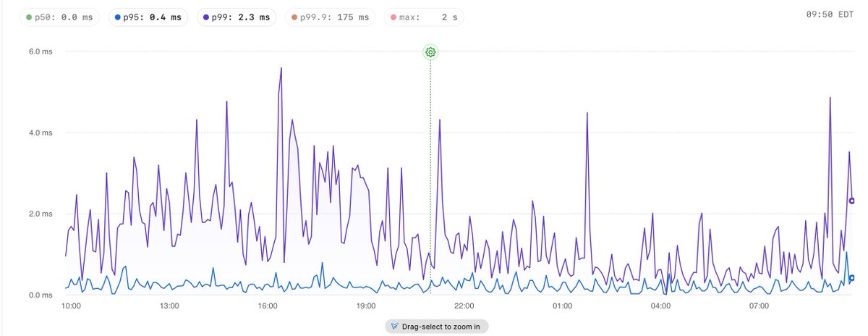Click the green p50 color dot
Screen dimensions: 868x336
tap(29, 17)
